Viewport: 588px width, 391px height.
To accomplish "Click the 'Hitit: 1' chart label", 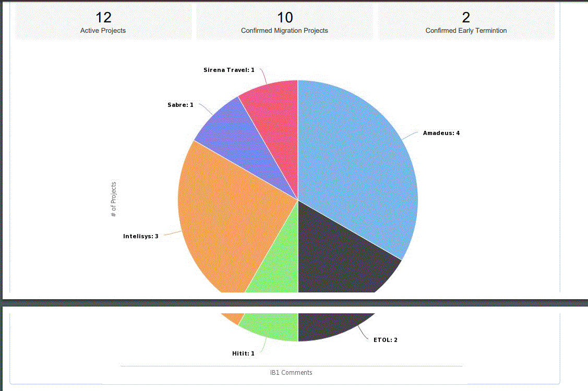I will [243, 353].
